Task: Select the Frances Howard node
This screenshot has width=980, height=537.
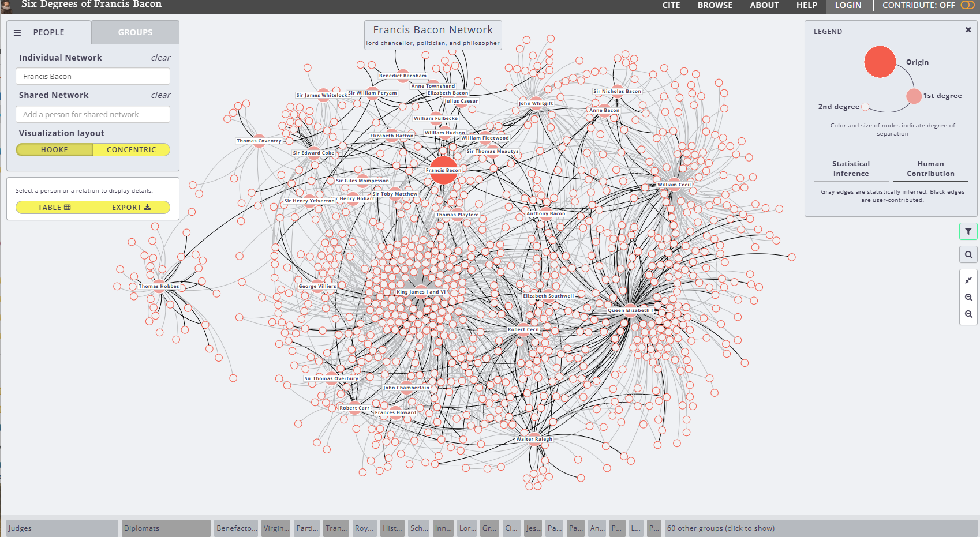Action: pyautogui.click(x=395, y=412)
